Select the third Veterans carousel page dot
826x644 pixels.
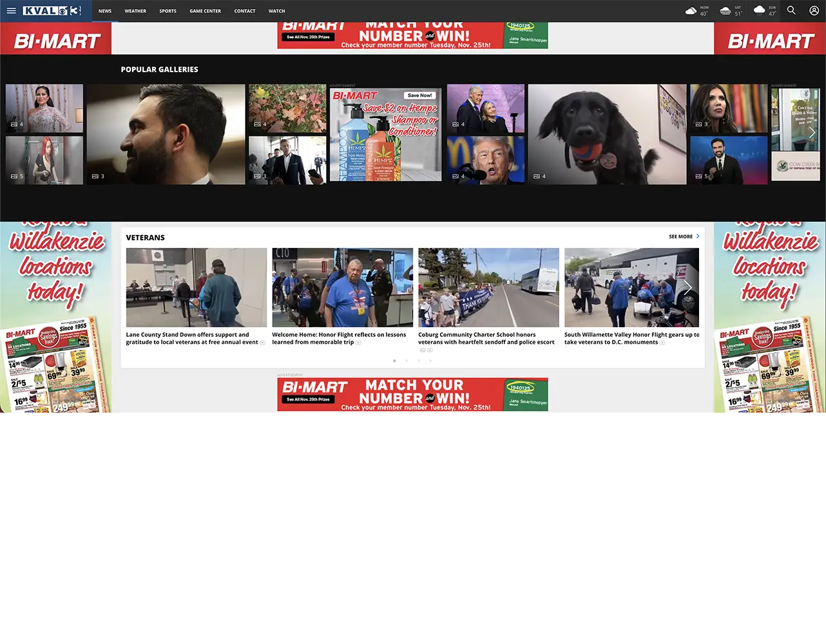pyautogui.click(x=419, y=361)
